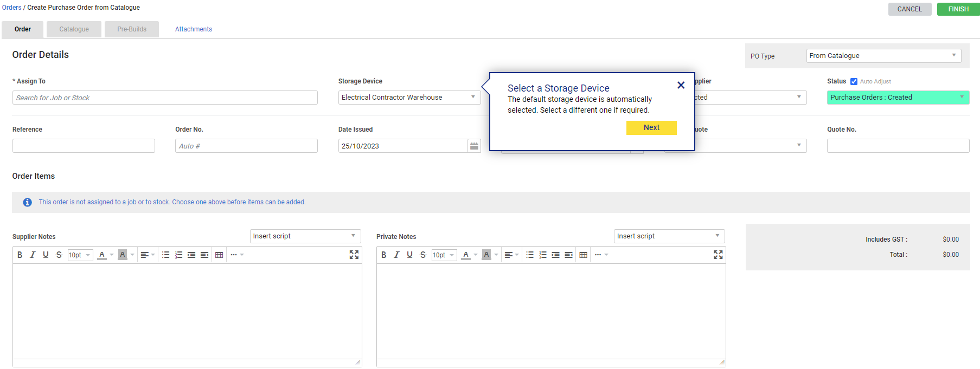Open Private Notes Insert script dropdown
Image resolution: width=980 pixels, height=369 pixels.
[669, 236]
